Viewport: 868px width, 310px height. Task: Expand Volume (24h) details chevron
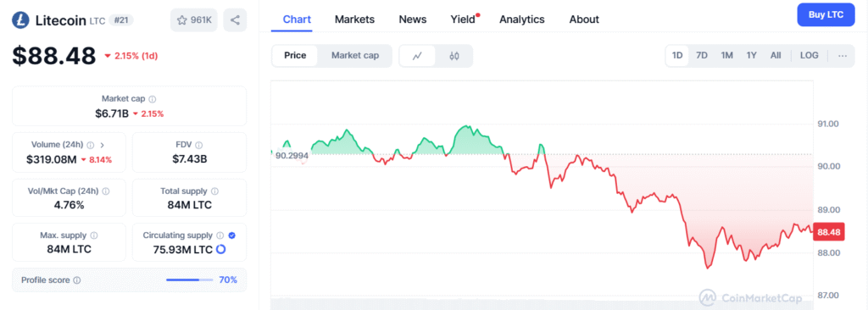click(102, 145)
